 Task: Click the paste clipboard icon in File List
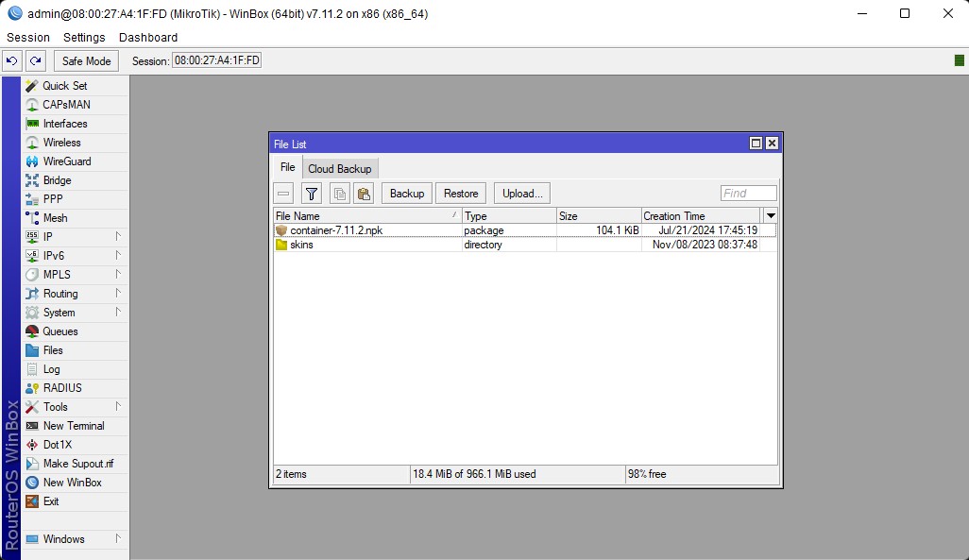364,194
